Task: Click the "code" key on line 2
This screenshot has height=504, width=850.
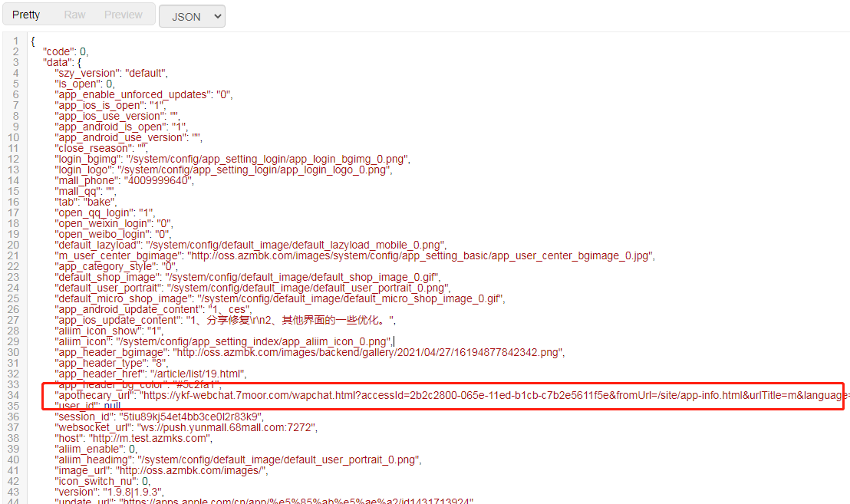Action: point(59,51)
